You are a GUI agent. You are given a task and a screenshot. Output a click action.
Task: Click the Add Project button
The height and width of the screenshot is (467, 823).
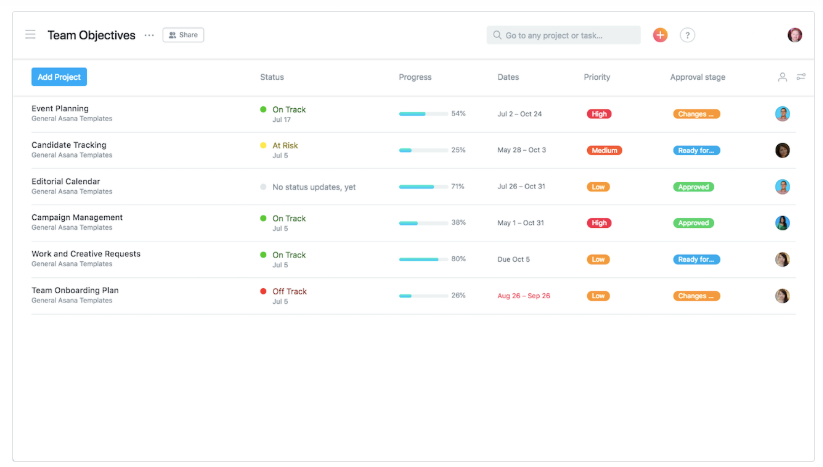(x=59, y=77)
